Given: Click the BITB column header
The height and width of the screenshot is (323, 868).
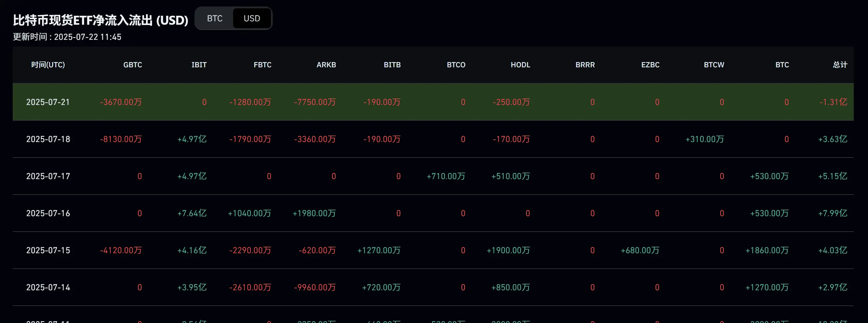Looking at the screenshot, I should 392,65.
